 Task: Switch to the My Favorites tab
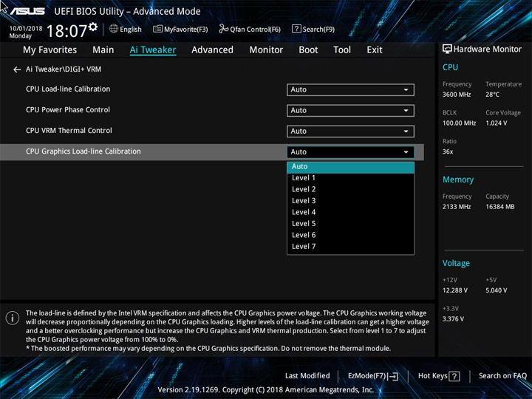coord(50,50)
